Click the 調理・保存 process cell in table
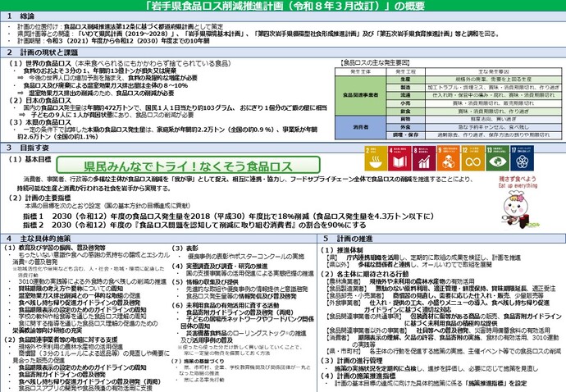 [405, 135]
